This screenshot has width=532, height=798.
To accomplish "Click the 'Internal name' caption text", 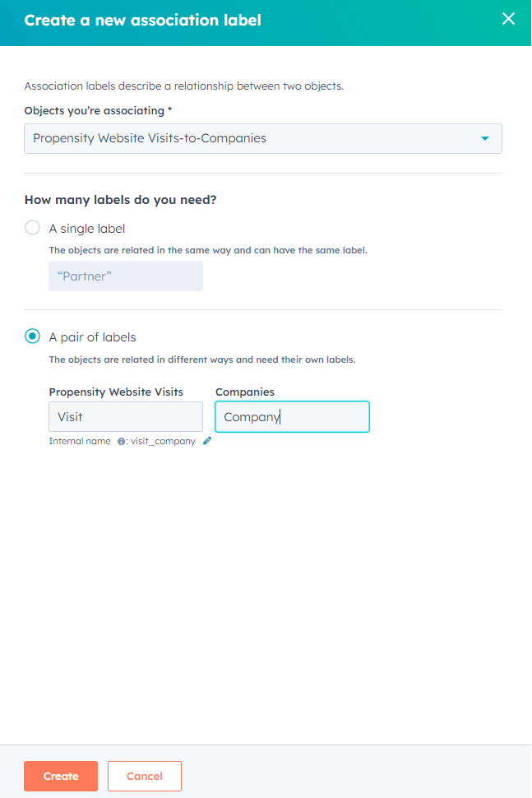I will point(80,441).
